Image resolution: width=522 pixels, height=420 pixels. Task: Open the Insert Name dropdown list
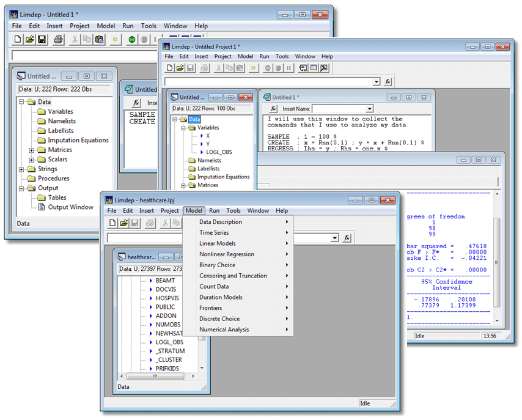[x=369, y=109]
